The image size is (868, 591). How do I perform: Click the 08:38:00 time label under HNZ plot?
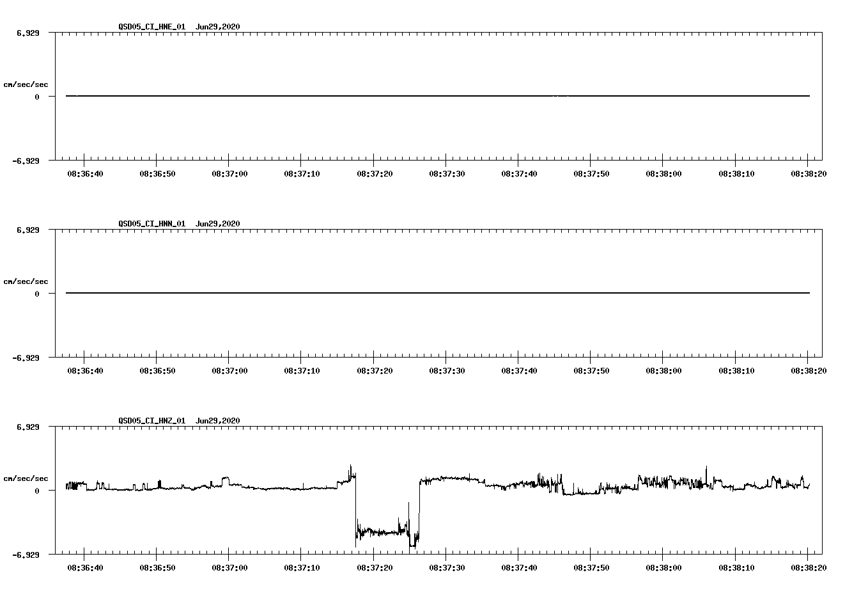pyautogui.click(x=663, y=568)
